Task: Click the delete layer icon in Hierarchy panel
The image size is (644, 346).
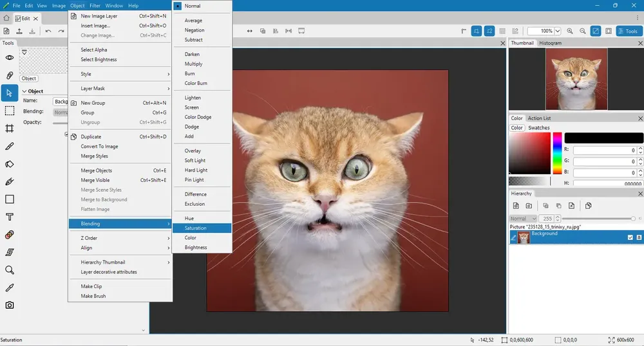Action: 571,206
